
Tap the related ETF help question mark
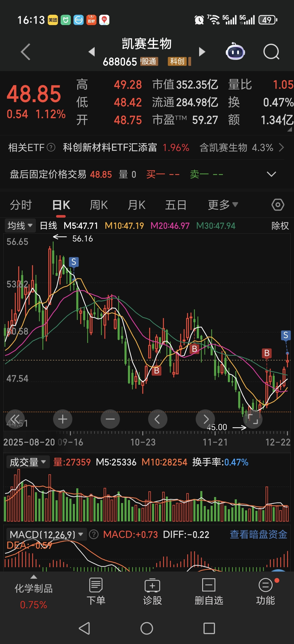[x=51, y=147]
